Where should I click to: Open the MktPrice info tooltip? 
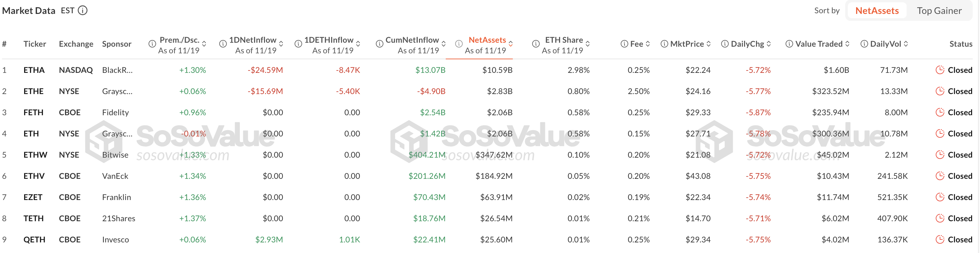[664, 44]
